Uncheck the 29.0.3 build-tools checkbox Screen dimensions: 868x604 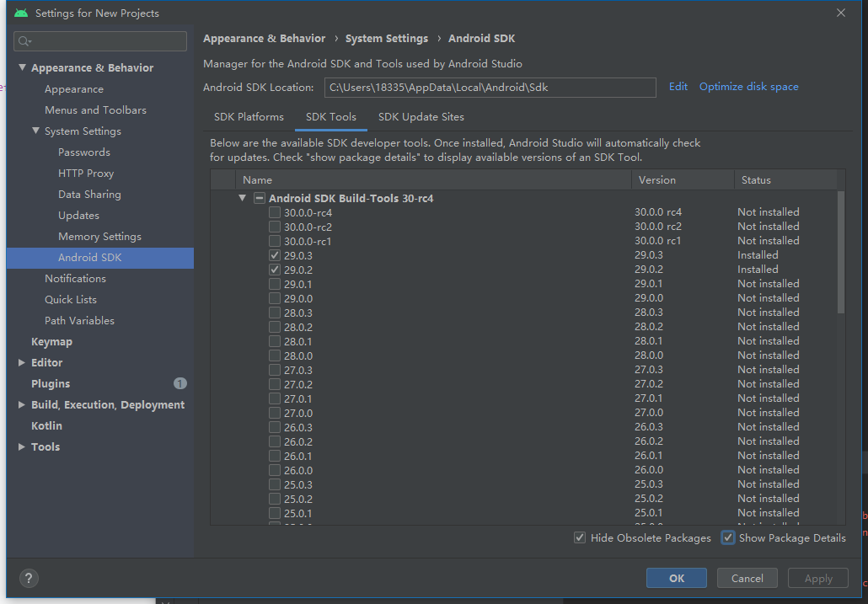(x=275, y=255)
